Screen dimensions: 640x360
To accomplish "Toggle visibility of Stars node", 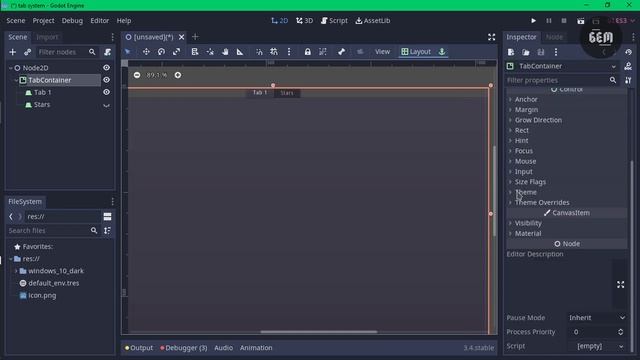I will pyautogui.click(x=107, y=105).
